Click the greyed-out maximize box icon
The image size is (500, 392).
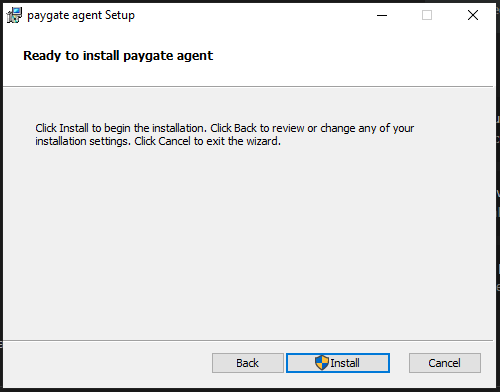click(427, 15)
